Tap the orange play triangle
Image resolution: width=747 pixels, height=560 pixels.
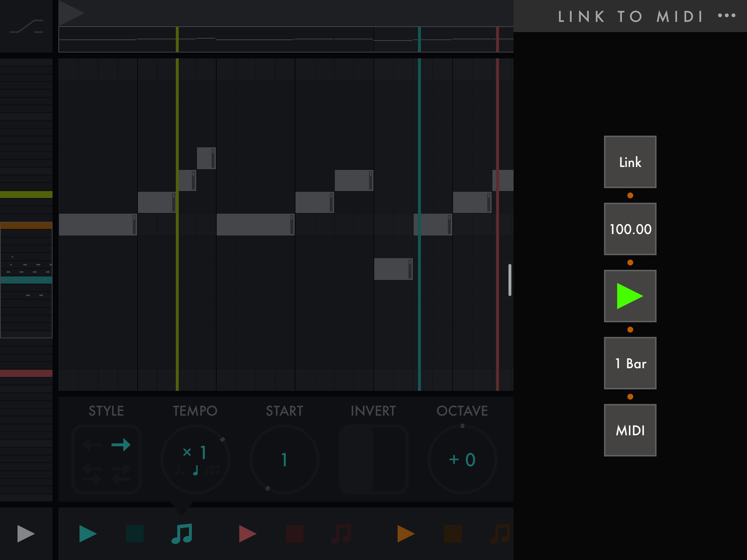pos(406,534)
